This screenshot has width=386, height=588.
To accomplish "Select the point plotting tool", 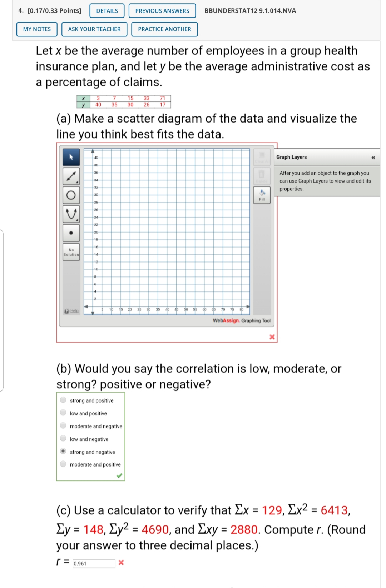I will (71, 233).
